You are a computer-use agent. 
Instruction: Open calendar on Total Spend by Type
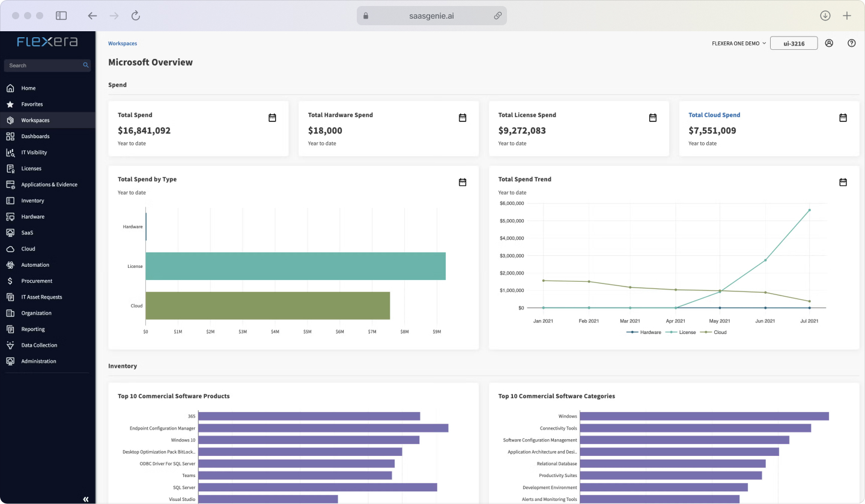463,182
